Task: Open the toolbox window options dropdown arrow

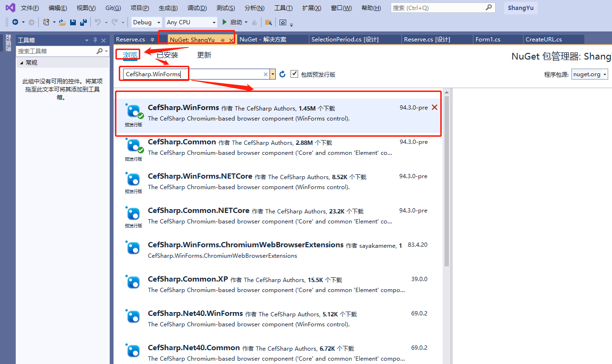Action: click(87, 40)
